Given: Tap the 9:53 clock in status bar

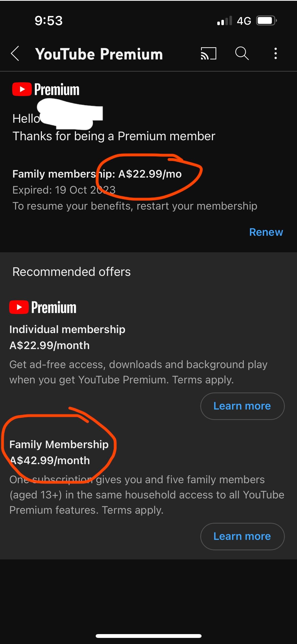Looking at the screenshot, I should (48, 21).
